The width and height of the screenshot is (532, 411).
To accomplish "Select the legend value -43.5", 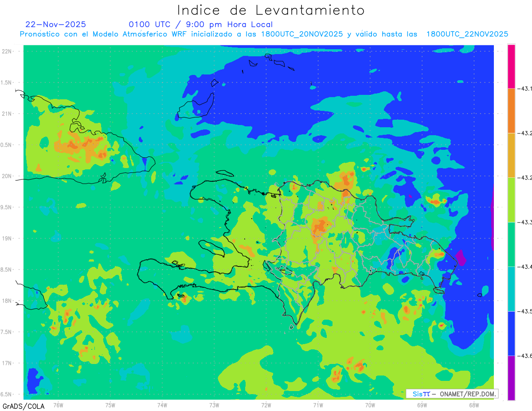I will (525, 311).
